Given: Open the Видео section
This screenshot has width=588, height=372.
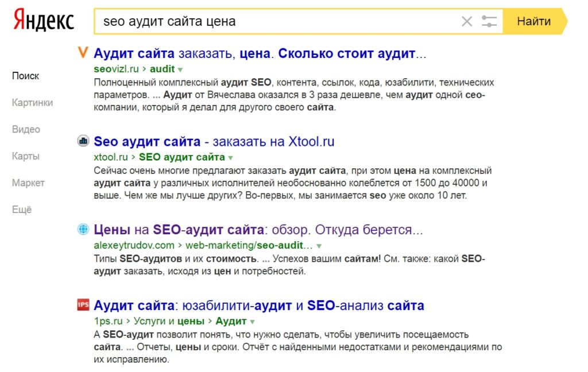Looking at the screenshot, I should click(x=25, y=129).
